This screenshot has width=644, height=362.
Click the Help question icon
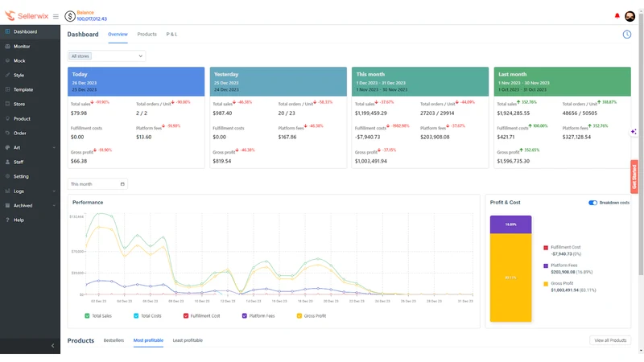tap(7, 220)
